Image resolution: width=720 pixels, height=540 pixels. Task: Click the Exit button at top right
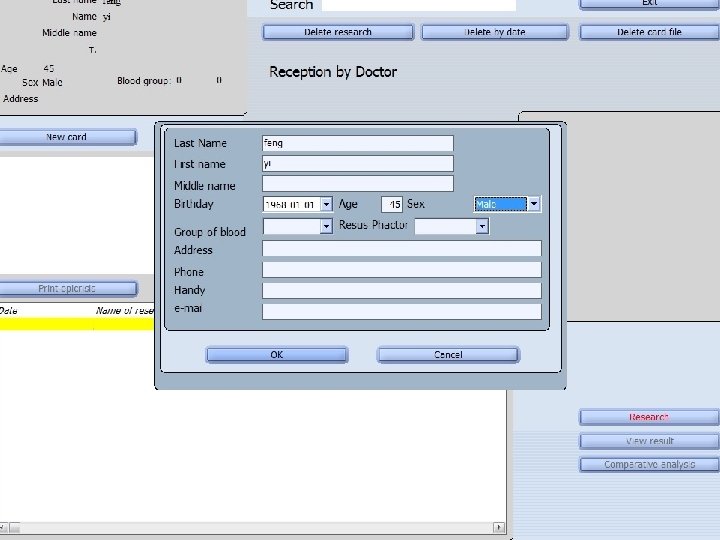pos(649,3)
